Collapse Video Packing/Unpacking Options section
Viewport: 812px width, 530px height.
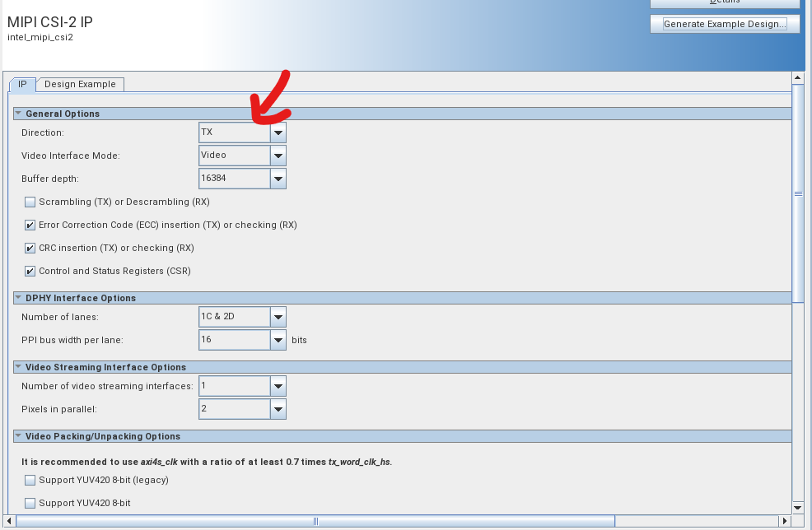[x=18, y=436]
